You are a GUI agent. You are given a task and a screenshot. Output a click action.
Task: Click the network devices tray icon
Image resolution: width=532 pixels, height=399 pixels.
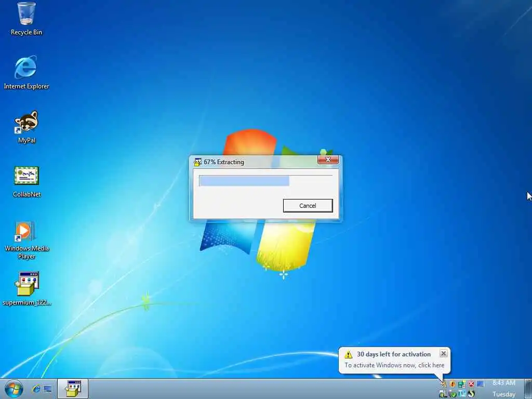(x=462, y=384)
